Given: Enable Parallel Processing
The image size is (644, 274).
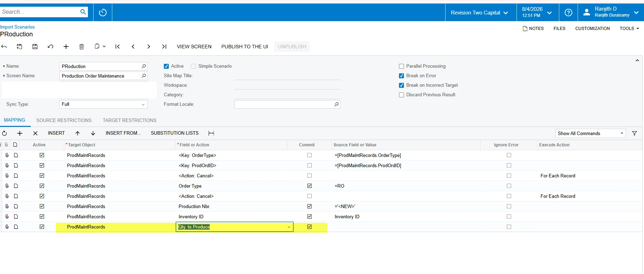Looking at the screenshot, I should tap(401, 66).
